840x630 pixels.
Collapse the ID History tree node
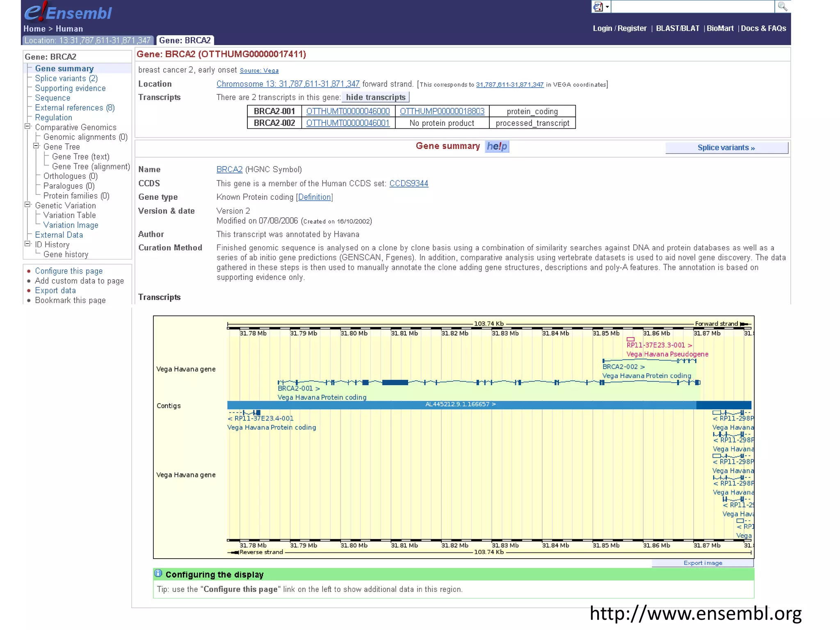(x=27, y=244)
